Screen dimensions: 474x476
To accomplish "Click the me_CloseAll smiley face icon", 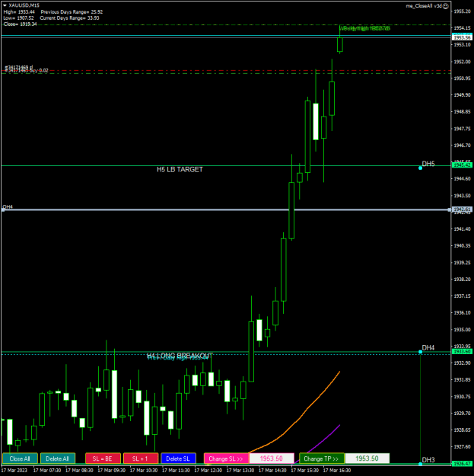I will [446, 6].
